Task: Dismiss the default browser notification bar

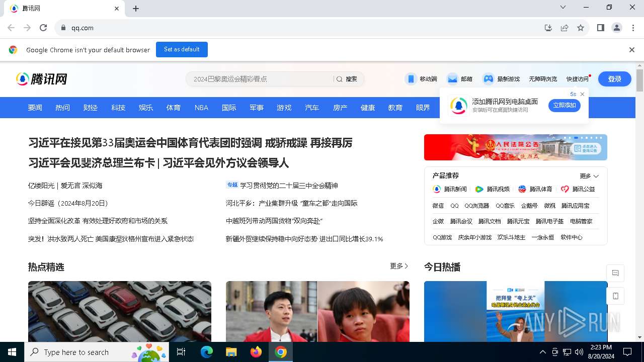Action: tap(632, 50)
